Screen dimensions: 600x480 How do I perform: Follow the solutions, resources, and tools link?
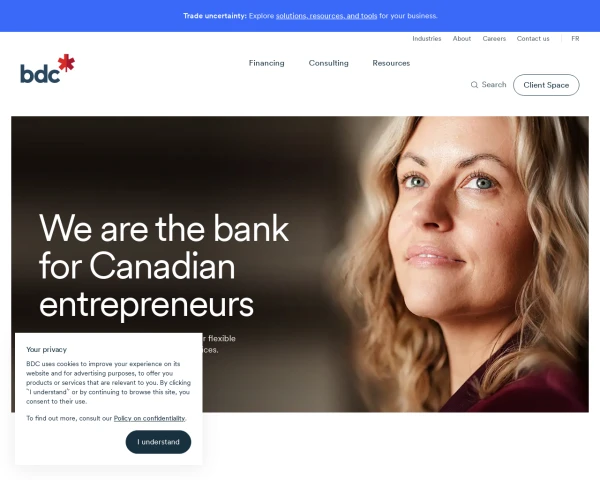pyautogui.click(x=326, y=16)
